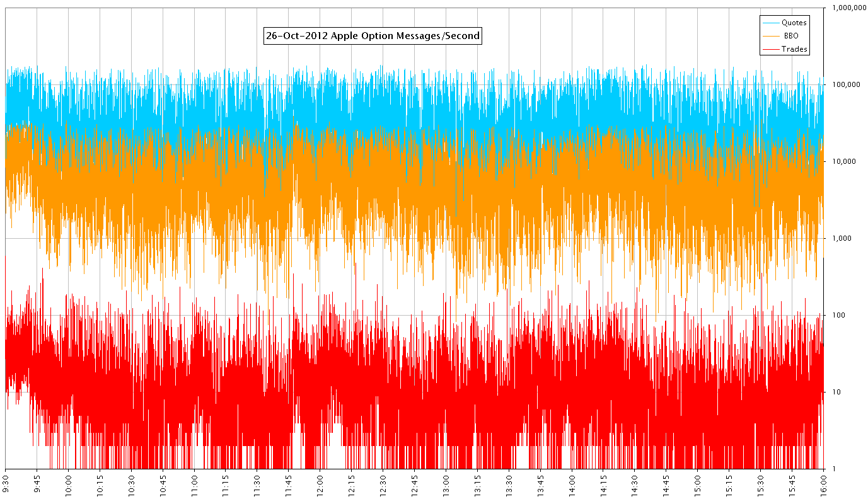Click the 11:15 time axis label
The height and width of the screenshot is (499, 868).
(x=226, y=485)
